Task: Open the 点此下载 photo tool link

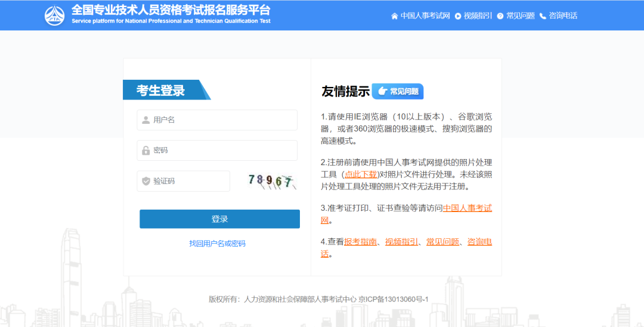Action: click(361, 175)
